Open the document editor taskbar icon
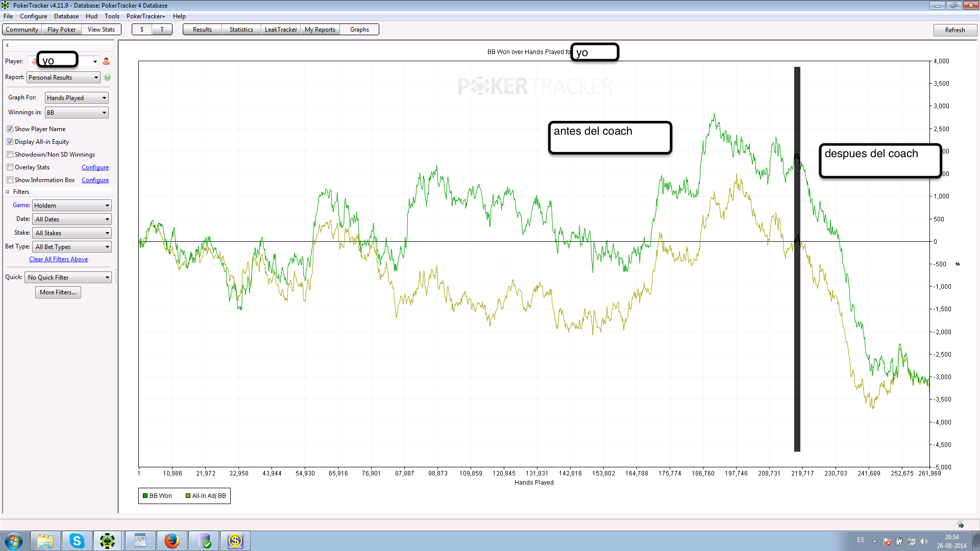 (x=140, y=541)
